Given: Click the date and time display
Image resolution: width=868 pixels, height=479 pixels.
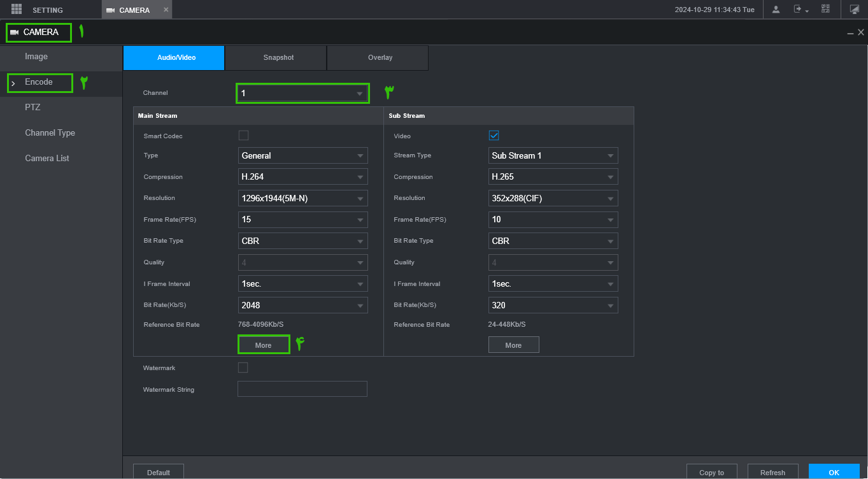Looking at the screenshot, I should point(715,10).
